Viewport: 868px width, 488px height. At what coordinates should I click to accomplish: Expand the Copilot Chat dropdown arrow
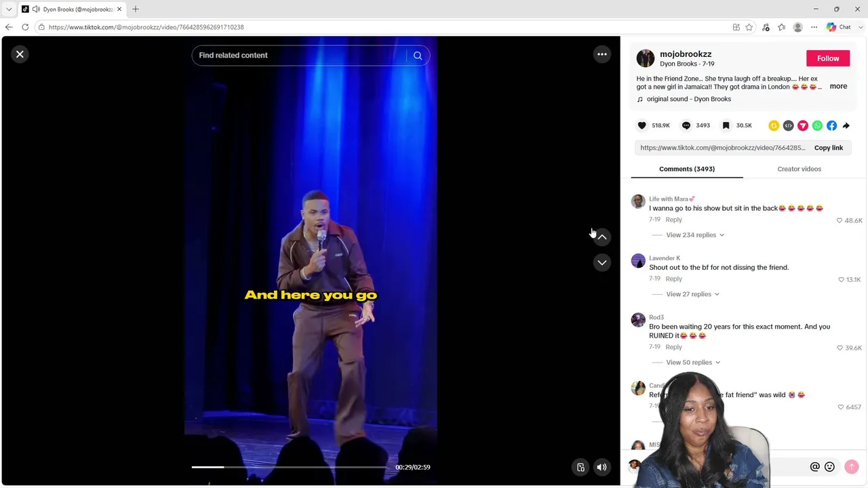pyautogui.click(x=861, y=27)
